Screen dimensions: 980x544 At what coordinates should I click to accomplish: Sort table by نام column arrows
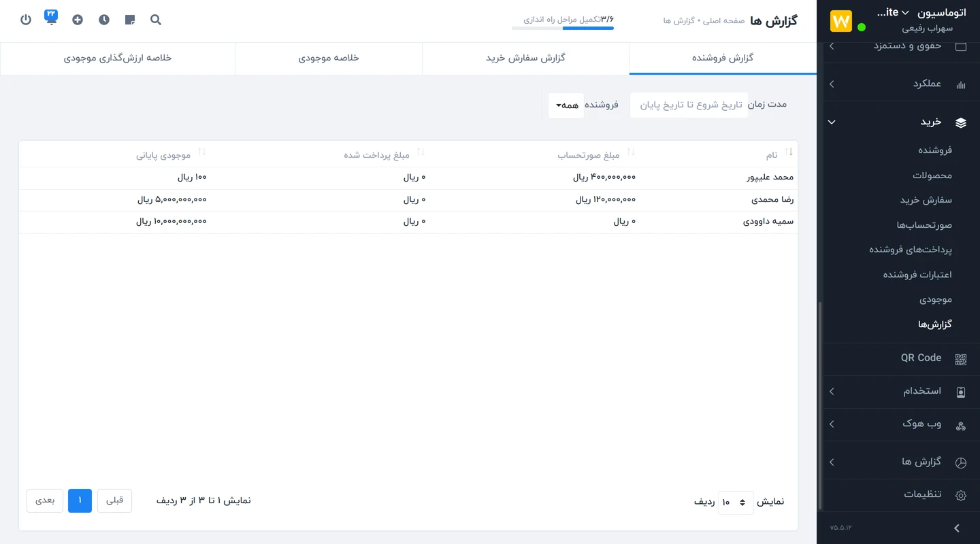(x=789, y=152)
